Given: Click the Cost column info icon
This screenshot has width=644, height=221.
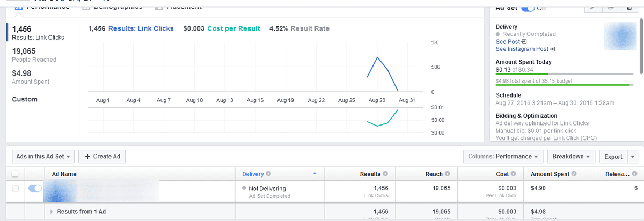Looking at the screenshot, I should click(514, 174).
